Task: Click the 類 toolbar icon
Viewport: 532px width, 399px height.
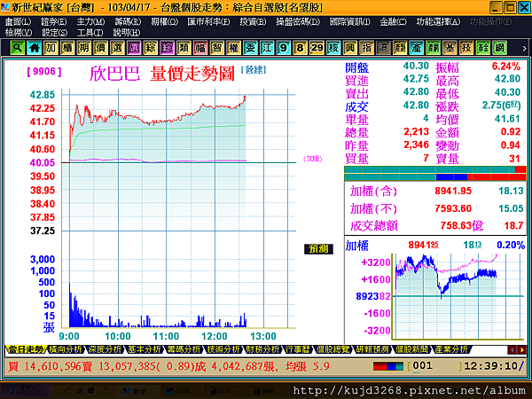Action: (184, 48)
